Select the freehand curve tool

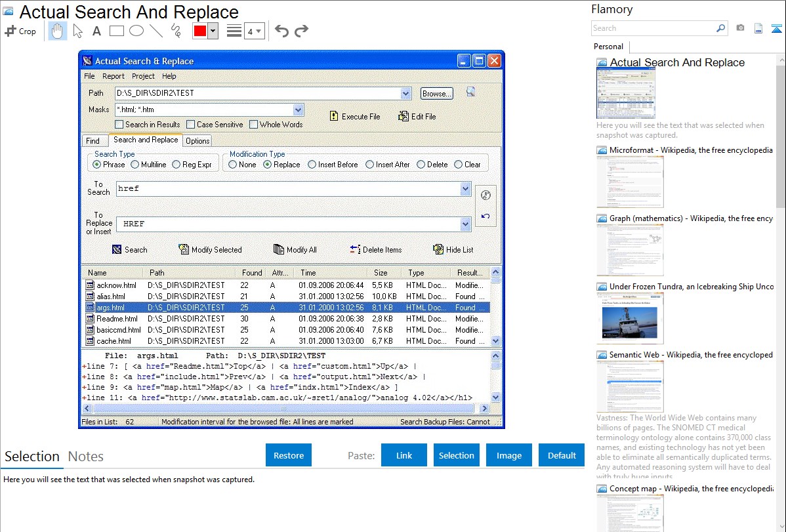176,31
